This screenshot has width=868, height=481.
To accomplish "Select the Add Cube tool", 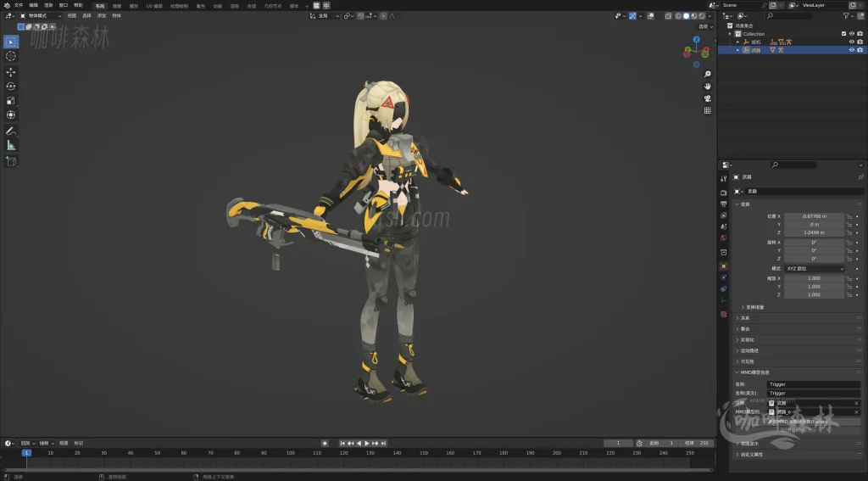I will 10,161.
